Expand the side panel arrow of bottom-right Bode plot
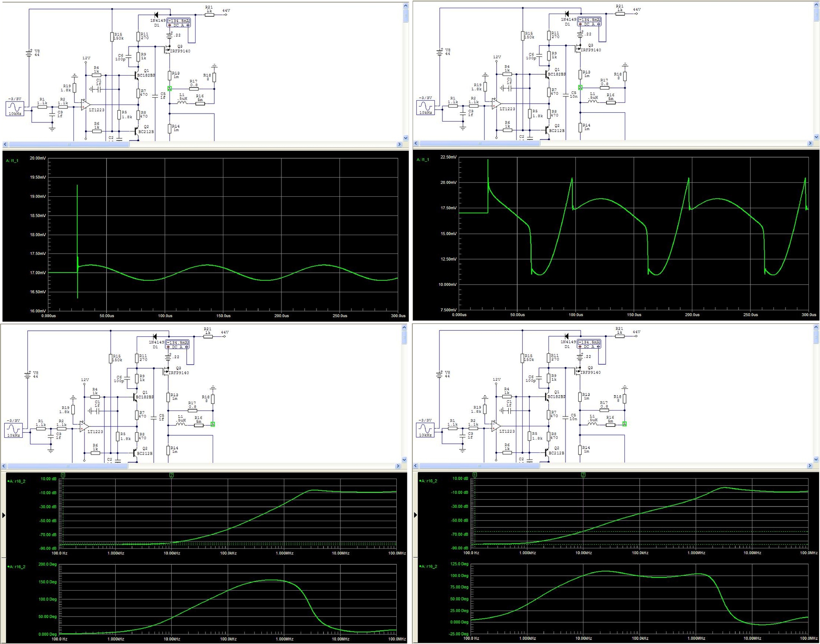 pos(416,515)
